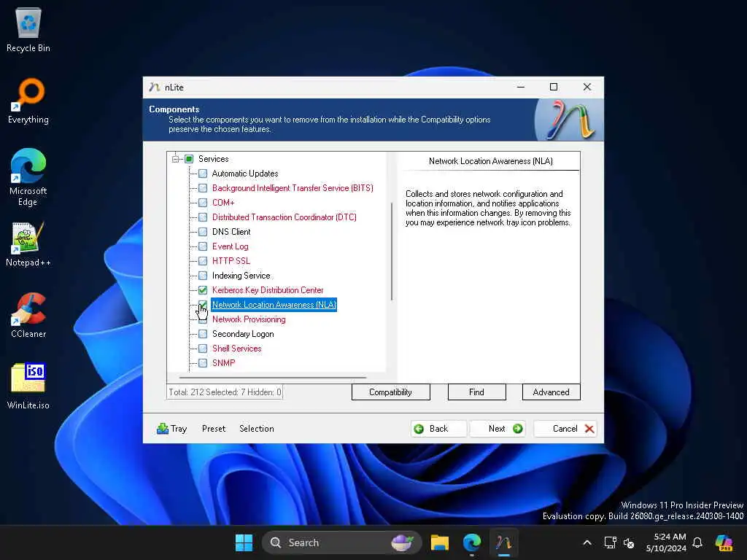Open the Preset menu

[214, 429]
